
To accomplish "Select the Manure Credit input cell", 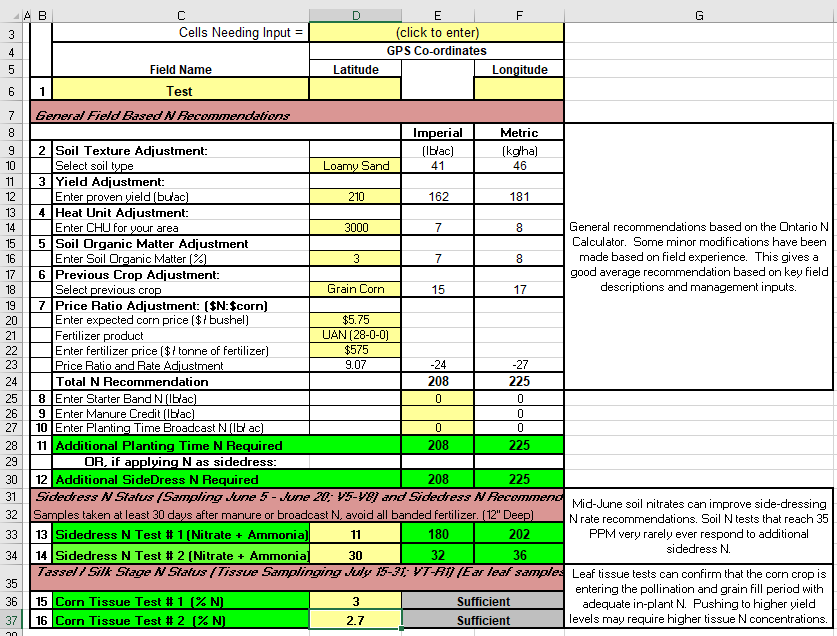I will (x=438, y=413).
